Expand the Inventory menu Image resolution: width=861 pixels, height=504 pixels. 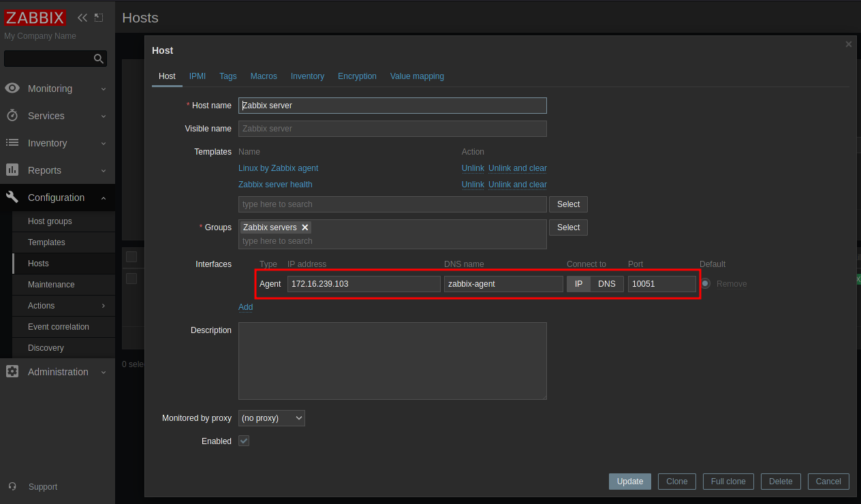coord(104,143)
